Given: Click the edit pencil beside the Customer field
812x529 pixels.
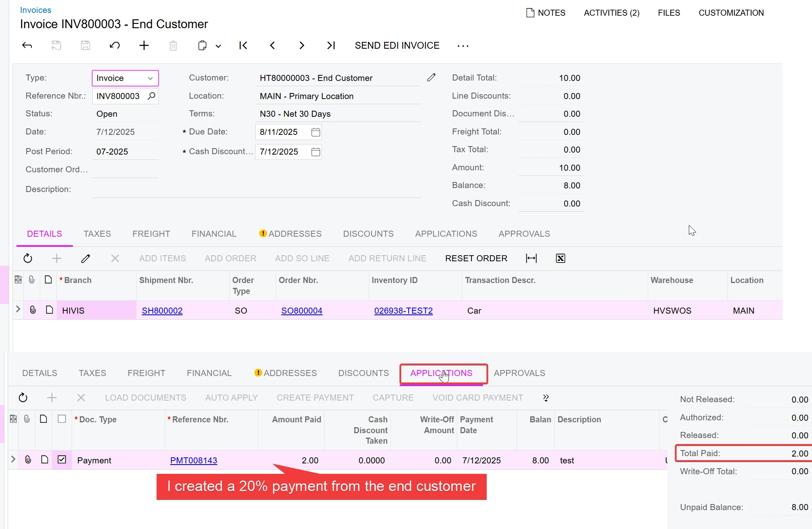Looking at the screenshot, I should 431,77.
